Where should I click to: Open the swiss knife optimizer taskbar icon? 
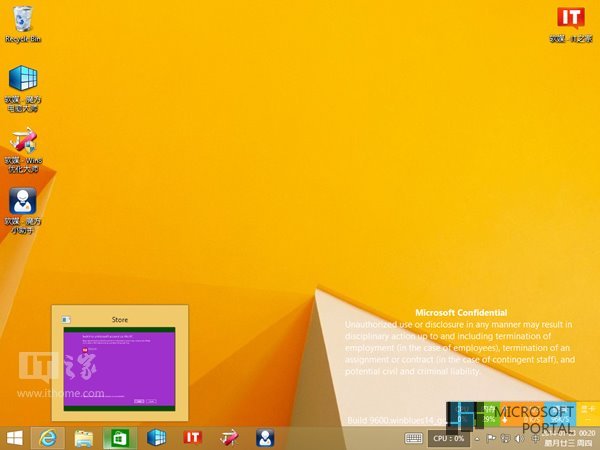coord(229,438)
